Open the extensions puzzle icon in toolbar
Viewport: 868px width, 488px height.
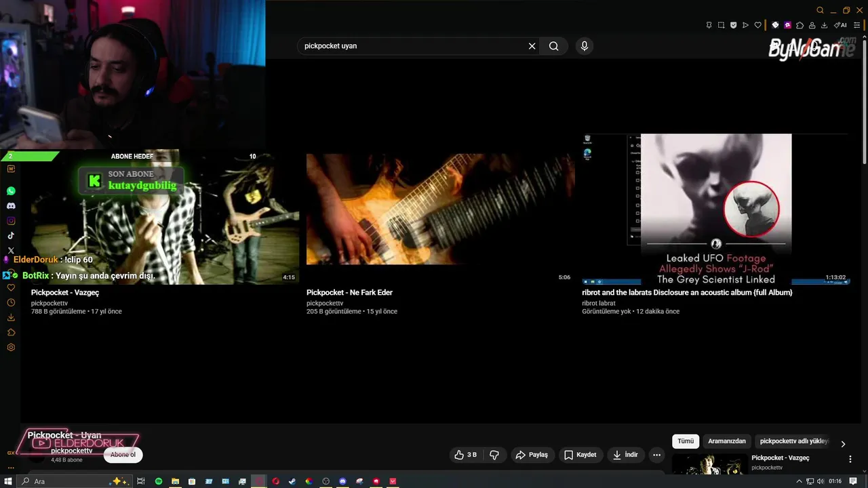click(x=800, y=25)
